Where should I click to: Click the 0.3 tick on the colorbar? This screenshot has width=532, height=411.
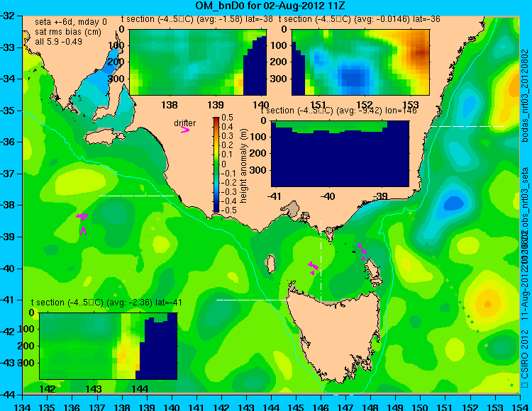pyautogui.click(x=227, y=136)
